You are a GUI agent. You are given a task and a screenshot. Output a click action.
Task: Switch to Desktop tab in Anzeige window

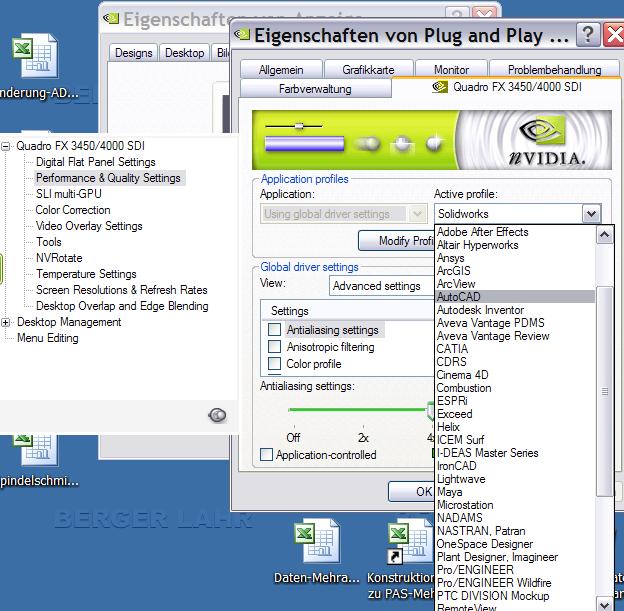184,53
